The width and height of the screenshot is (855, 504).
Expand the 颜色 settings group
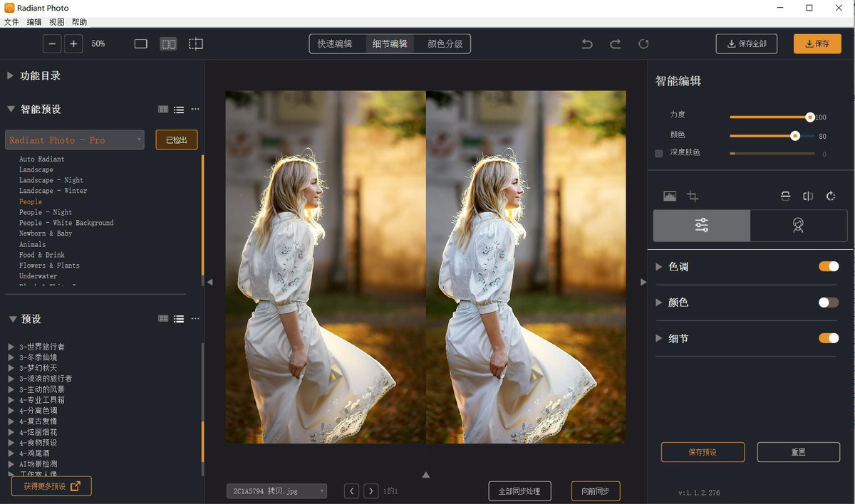coord(659,303)
